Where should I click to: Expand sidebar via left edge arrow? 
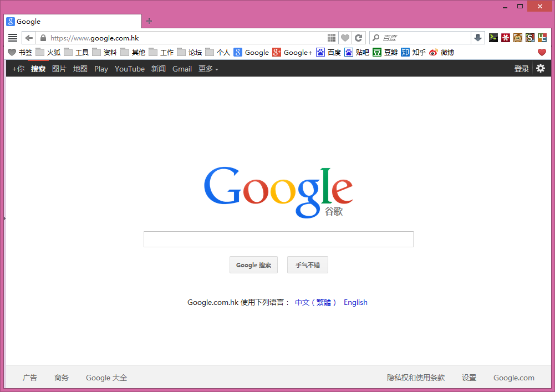coord(4,218)
